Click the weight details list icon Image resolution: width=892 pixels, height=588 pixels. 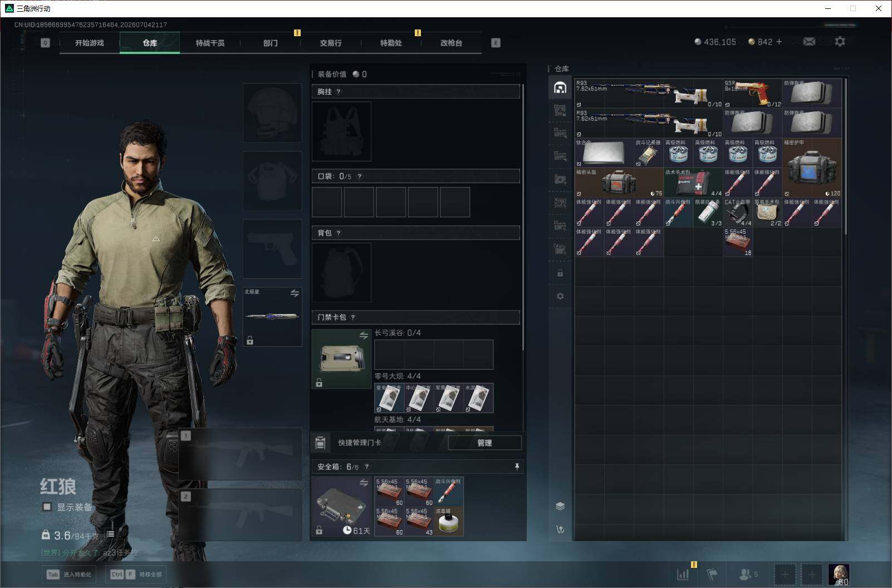[110, 534]
